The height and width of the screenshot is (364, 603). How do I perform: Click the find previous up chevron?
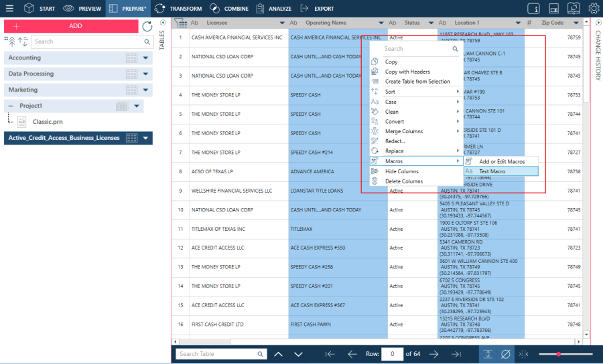click(x=279, y=354)
